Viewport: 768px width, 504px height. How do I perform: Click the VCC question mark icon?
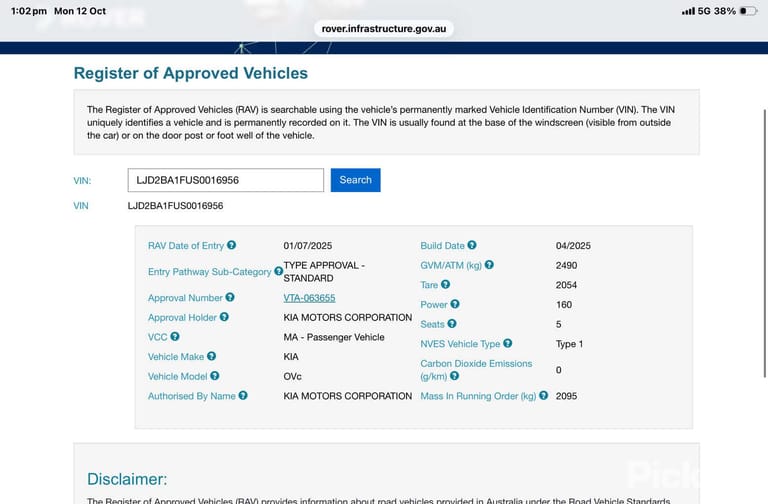175,336
